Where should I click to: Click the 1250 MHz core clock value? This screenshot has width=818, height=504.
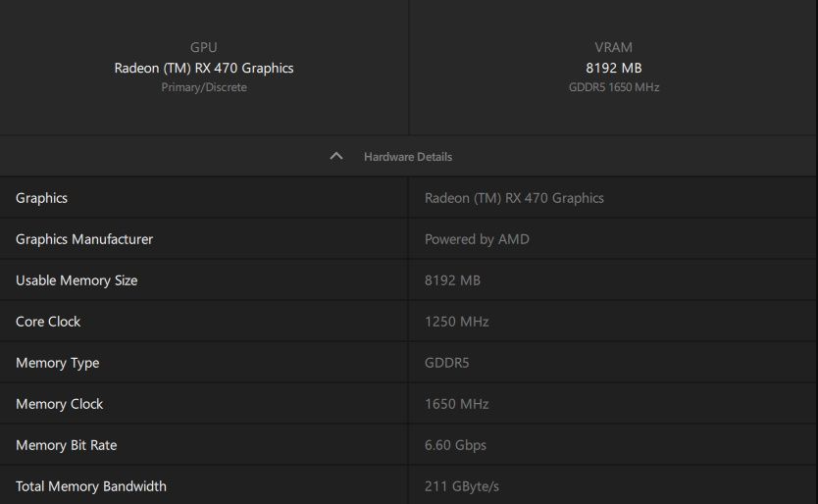pos(456,322)
